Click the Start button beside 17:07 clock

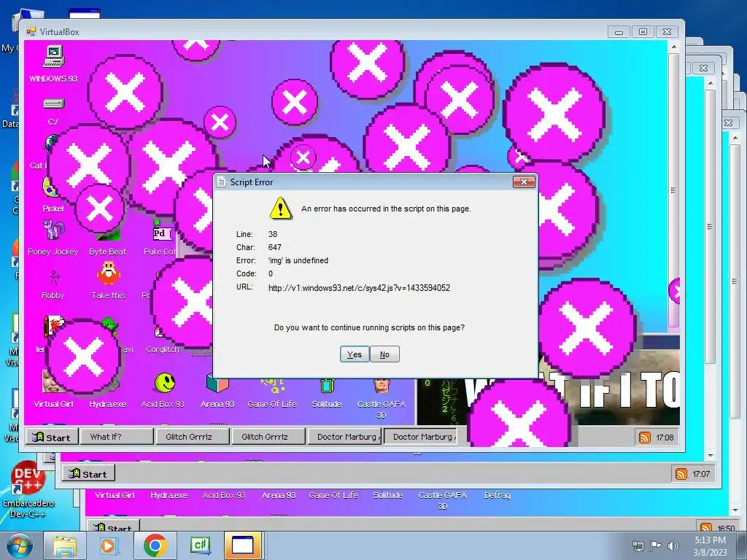coord(88,474)
